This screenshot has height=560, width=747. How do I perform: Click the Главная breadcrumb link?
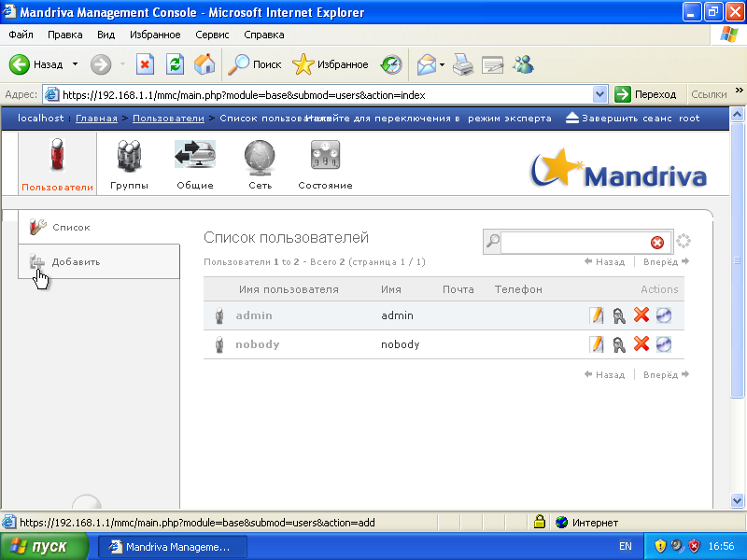tap(96, 119)
